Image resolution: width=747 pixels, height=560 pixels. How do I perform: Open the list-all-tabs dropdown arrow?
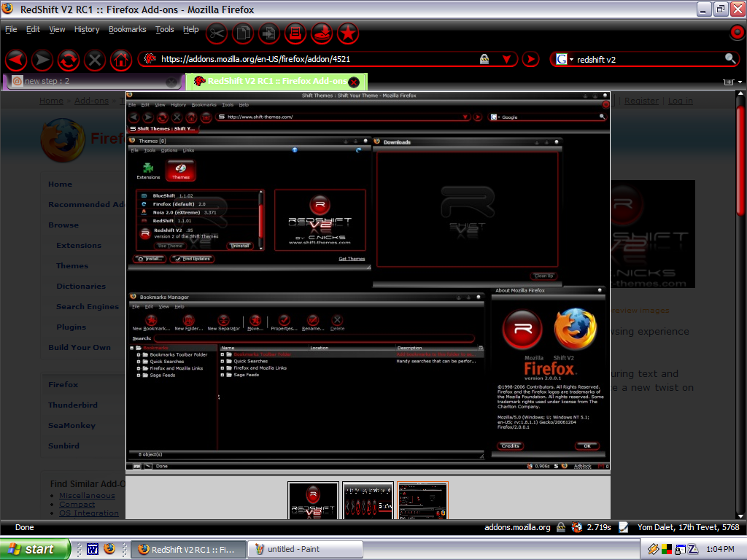(x=740, y=82)
